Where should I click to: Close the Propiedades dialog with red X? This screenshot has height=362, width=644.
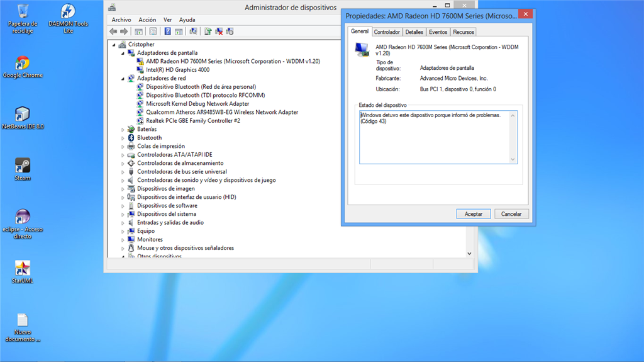[525, 14]
